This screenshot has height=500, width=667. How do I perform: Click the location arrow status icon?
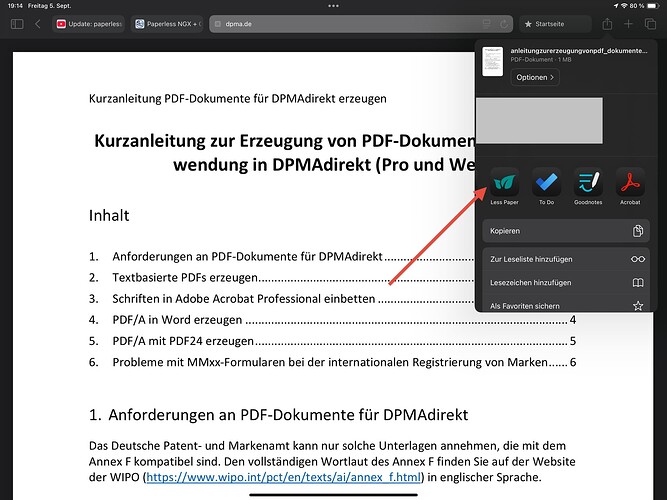pos(616,6)
